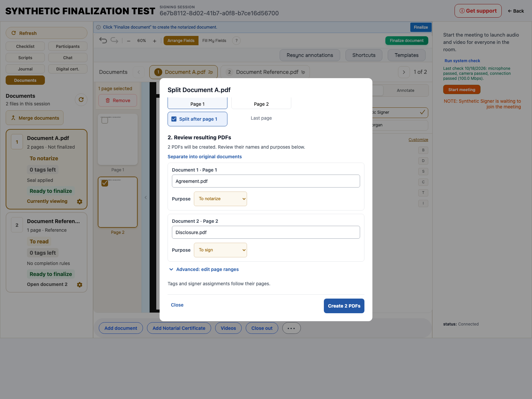Click the Disclosure.pdf name input field
532x399 pixels.
click(x=266, y=232)
